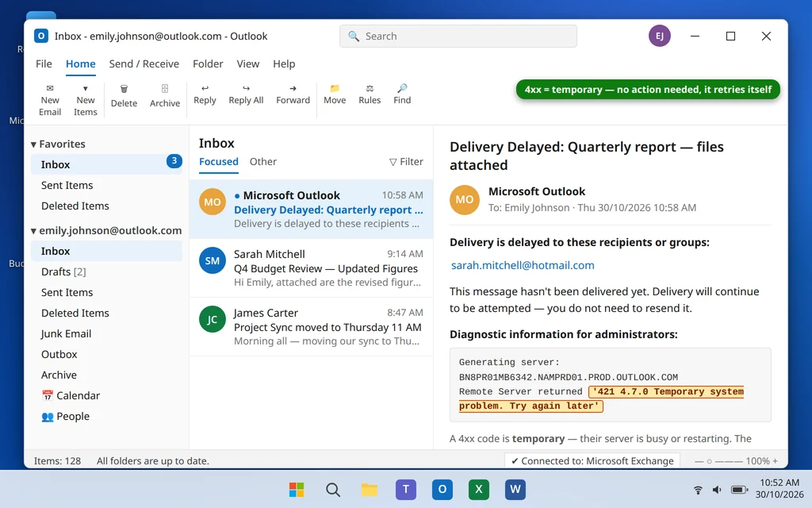Image resolution: width=812 pixels, height=508 pixels.
Task: Open the Drafts [2] folder
Action: point(106,271)
